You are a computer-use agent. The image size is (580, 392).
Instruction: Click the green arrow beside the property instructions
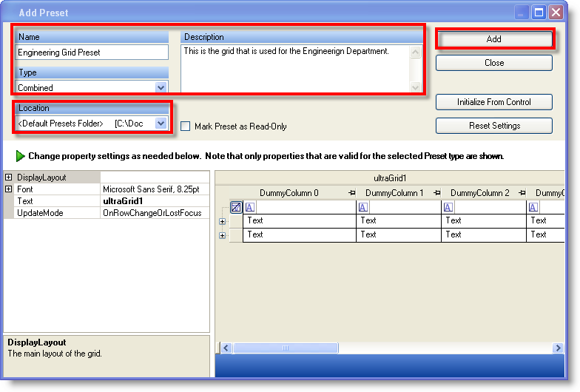(20, 157)
